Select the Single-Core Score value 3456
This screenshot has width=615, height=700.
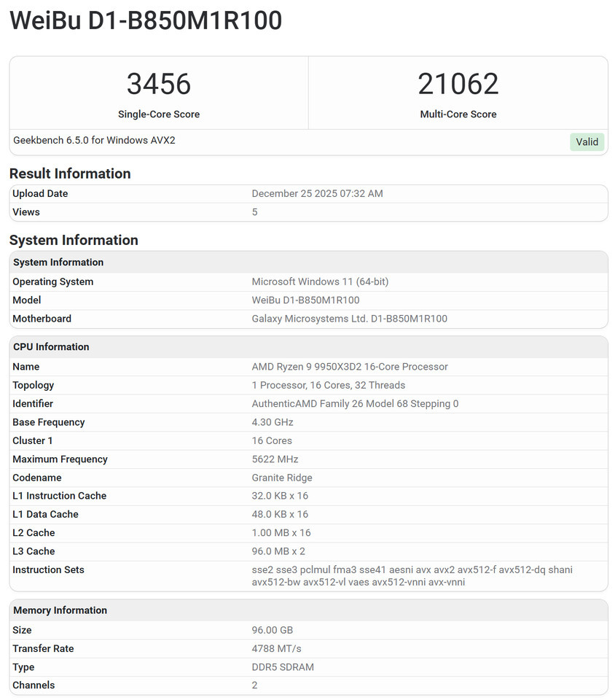click(x=159, y=84)
